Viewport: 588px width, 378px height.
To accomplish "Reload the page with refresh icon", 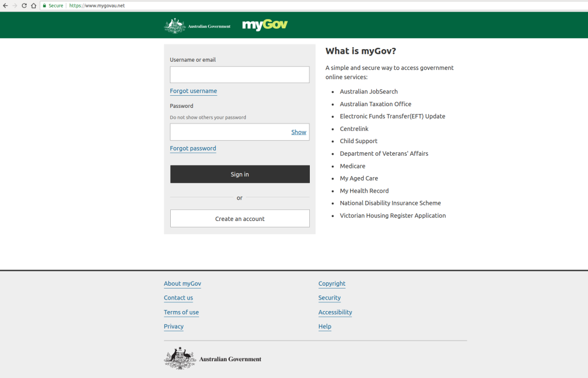I will (24, 6).
